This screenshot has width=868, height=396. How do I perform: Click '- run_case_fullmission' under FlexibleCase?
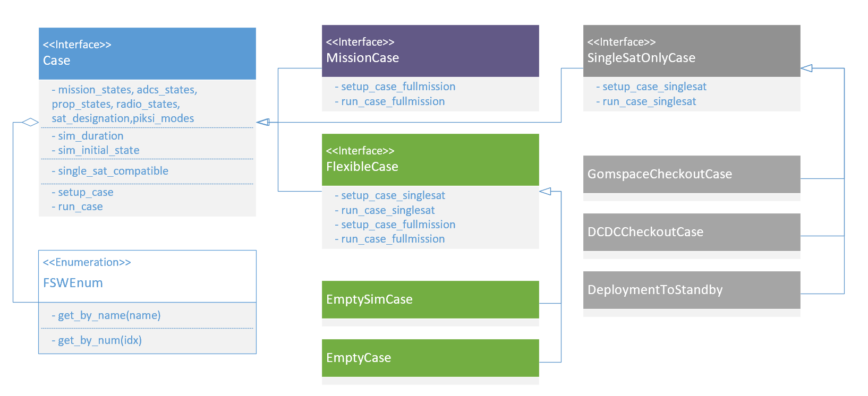coord(390,239)
